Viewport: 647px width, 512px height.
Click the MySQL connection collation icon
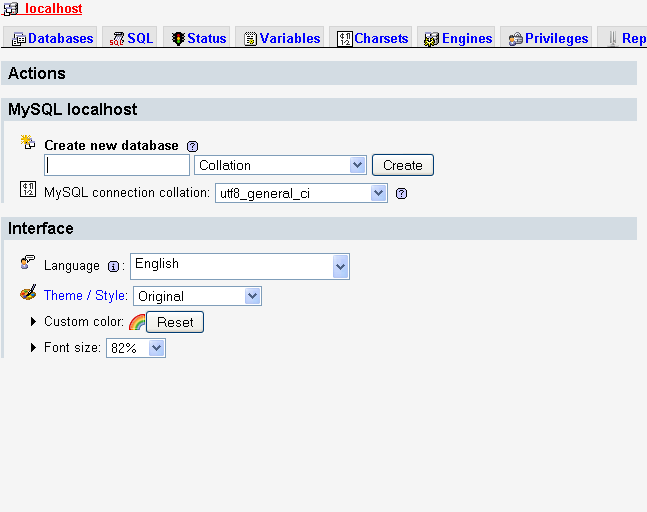click(28, 189)
